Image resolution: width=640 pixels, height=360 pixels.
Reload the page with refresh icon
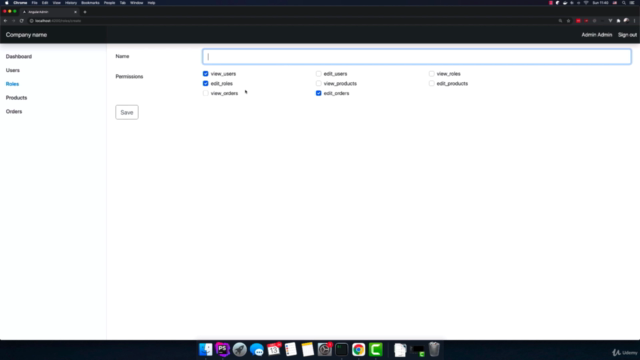pos(22,21)
